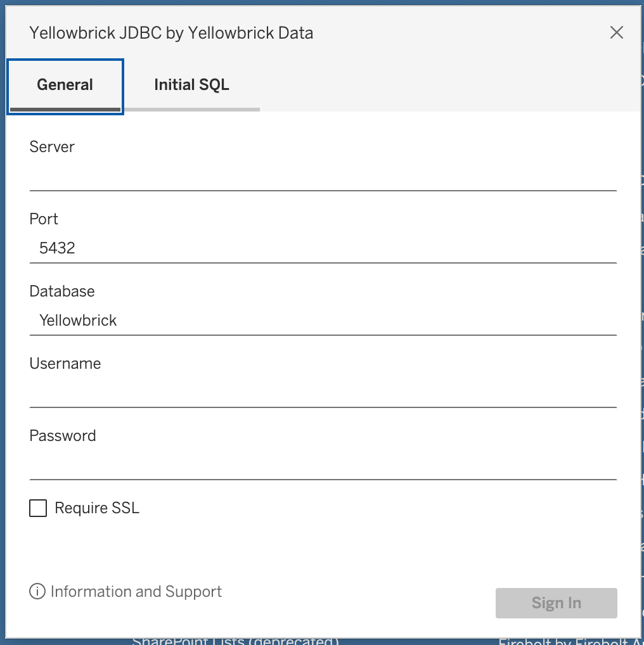
Task: Click the Database label above Yellowbrick
Action: 61,291
